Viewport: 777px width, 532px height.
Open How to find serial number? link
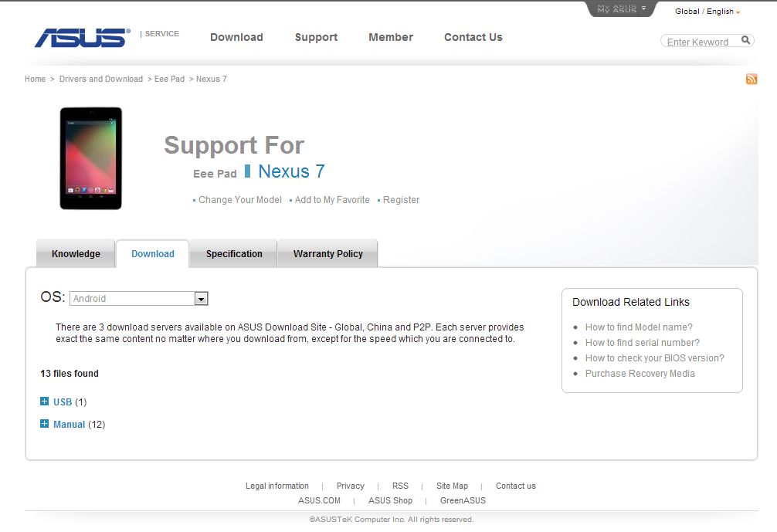[x=642, y=342]
